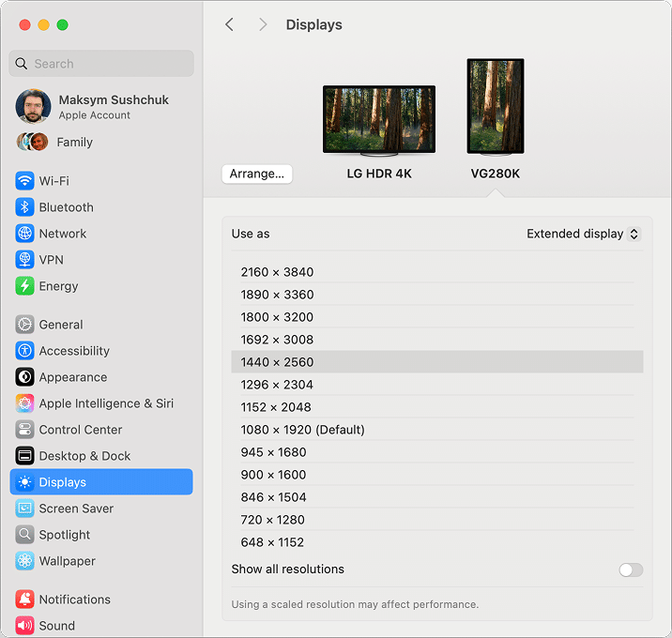Click the Spotlight magnifier icon
672x638 pixels.
point(25,535)
